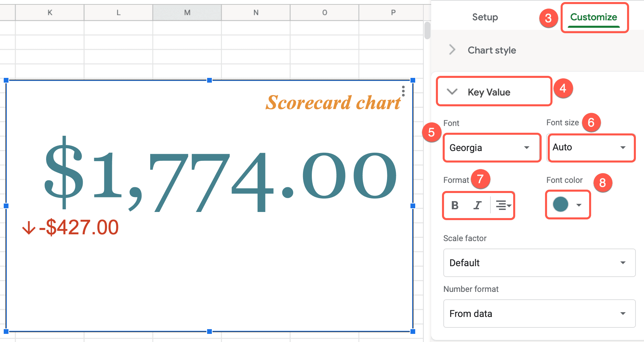Toggle bold formatting for the key value
The height and width of the screenshot is (342, 644).
tap(455, 205)
